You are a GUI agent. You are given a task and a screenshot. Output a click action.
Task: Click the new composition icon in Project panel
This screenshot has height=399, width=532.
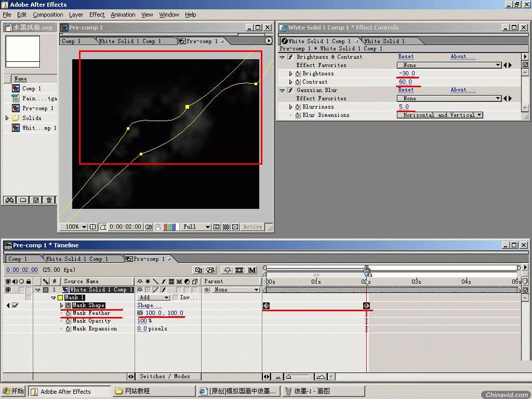(36, 200)
